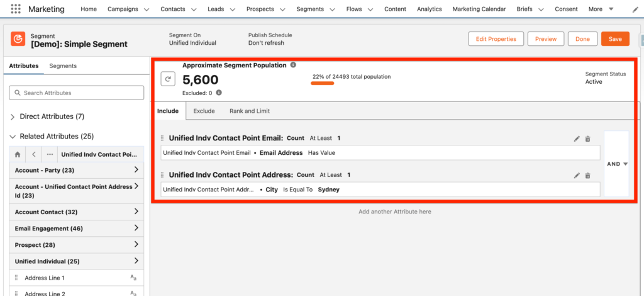Open the App Launcher grid icon
The width and height of the screenshot is (644, 296).
16,9
